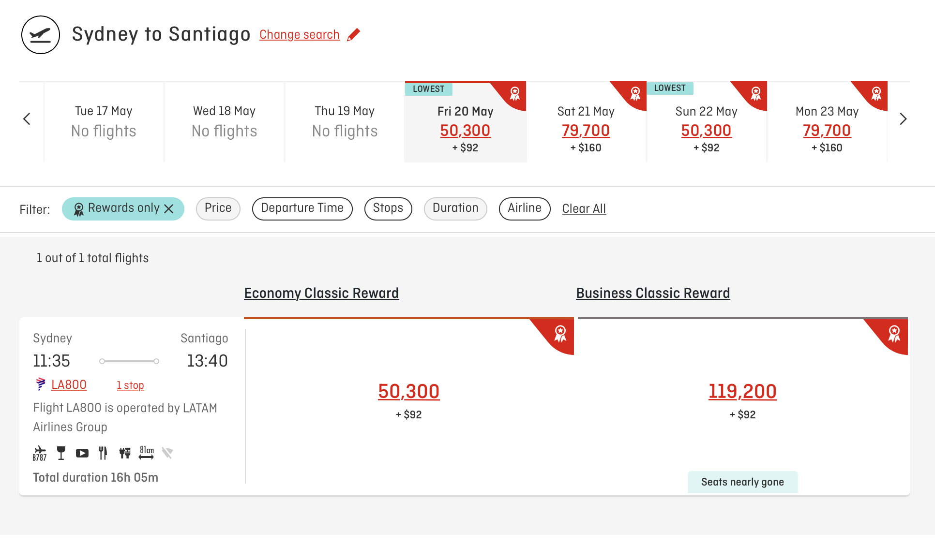Screen dimensions: 935x560
Task: View the 1 stop details link
Action: click(x=130, y=385)
